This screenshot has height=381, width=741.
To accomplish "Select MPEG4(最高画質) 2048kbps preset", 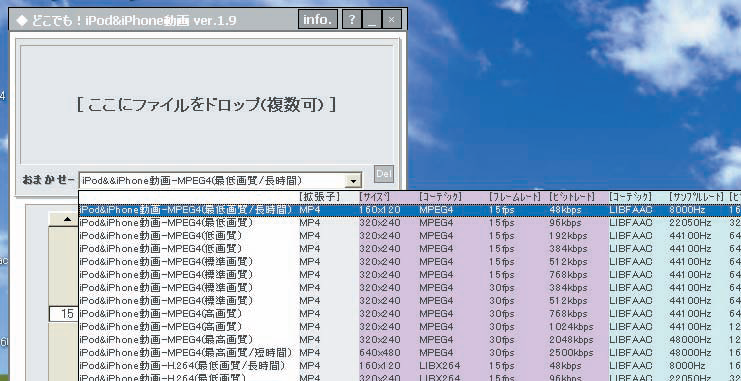I will coord(410,339).
